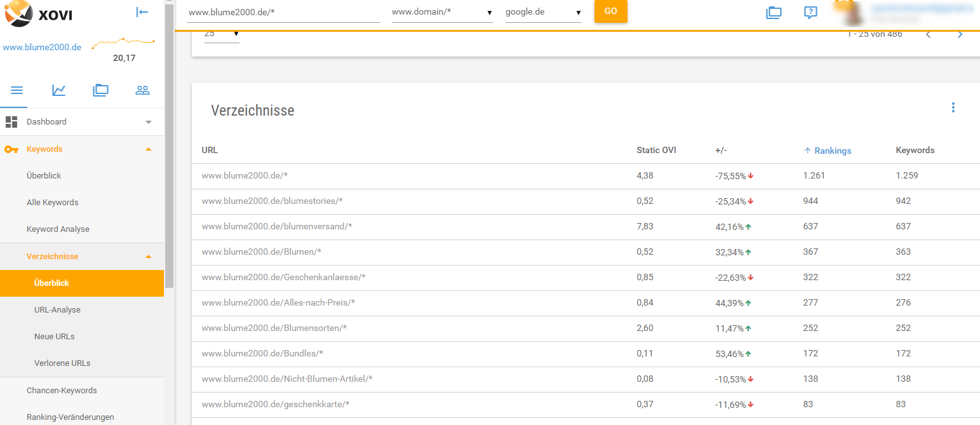
Task: Open the www.domain/* dropdown
Action: click(442, 12)
